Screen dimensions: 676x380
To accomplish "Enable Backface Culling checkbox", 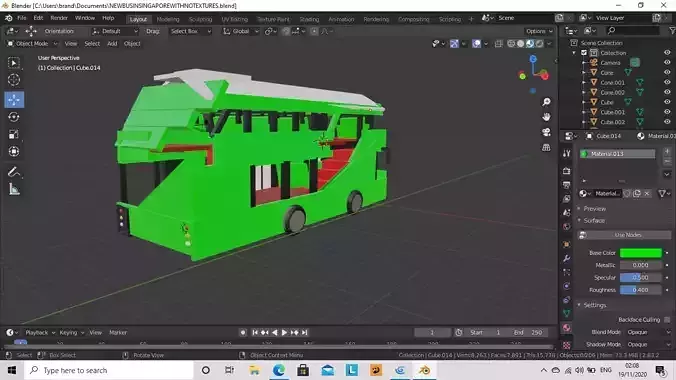I will (667, 320).
